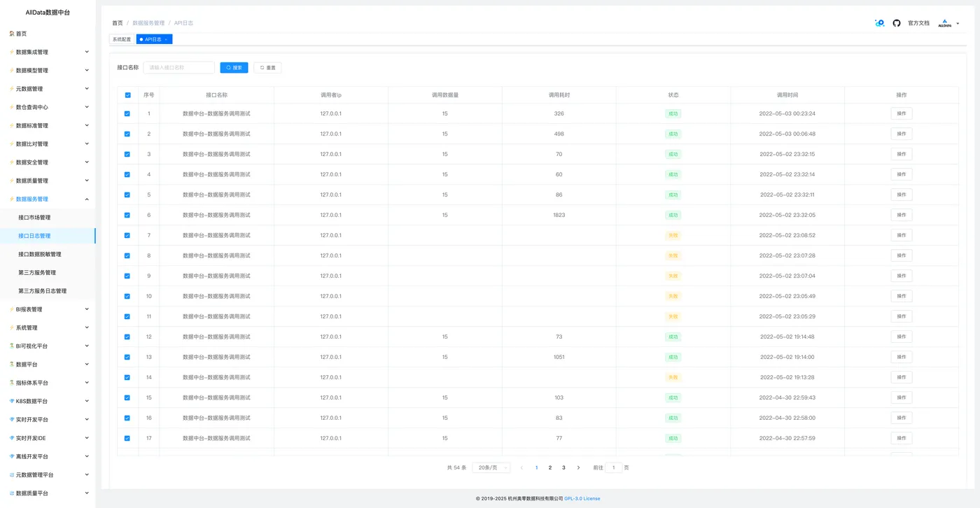Viewport: 980px width, 508px height.
Task: Click the lightning icon beside 数据质量管理
Action: point(12,181)
